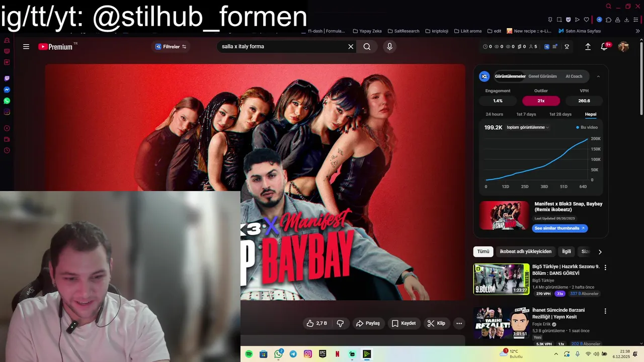
Task: Open the edit bookmarks folder
Action: (494, 31)
